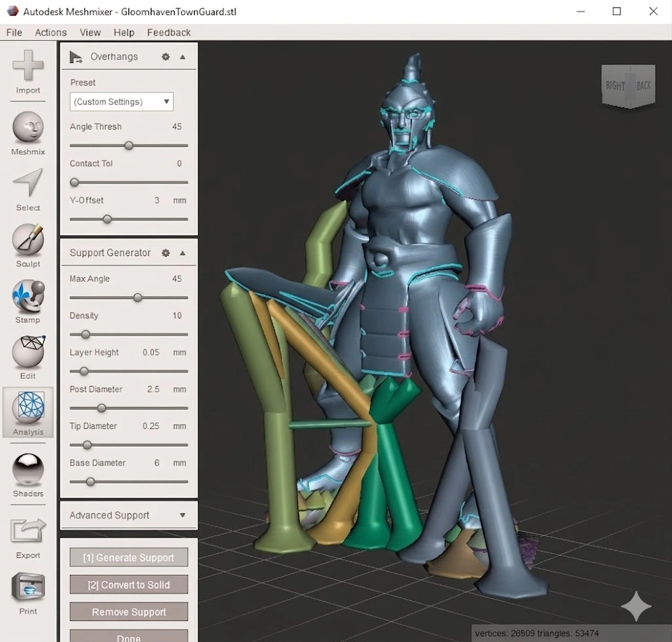Click the Remove Support button

coord(129,612)
